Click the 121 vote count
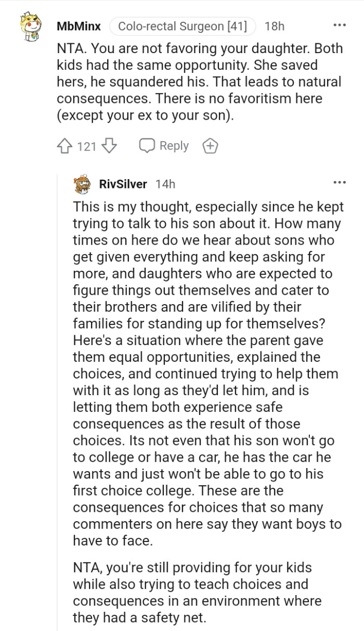Viewport: 364px width, 631px height. pyautogui.click(x=86, y=147)
